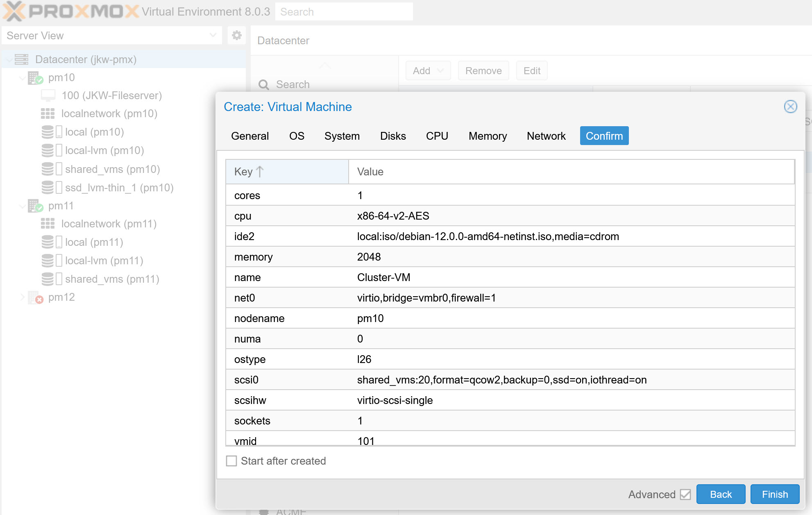This screenshot has height=515, width=812.
Task: Click Back to return to previous step
Action: pyautogui.click(x=721, y=494)
